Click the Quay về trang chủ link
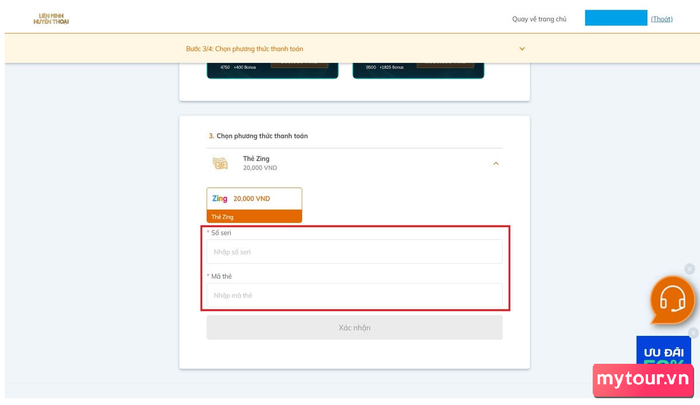700x405 pixels. 539,19
